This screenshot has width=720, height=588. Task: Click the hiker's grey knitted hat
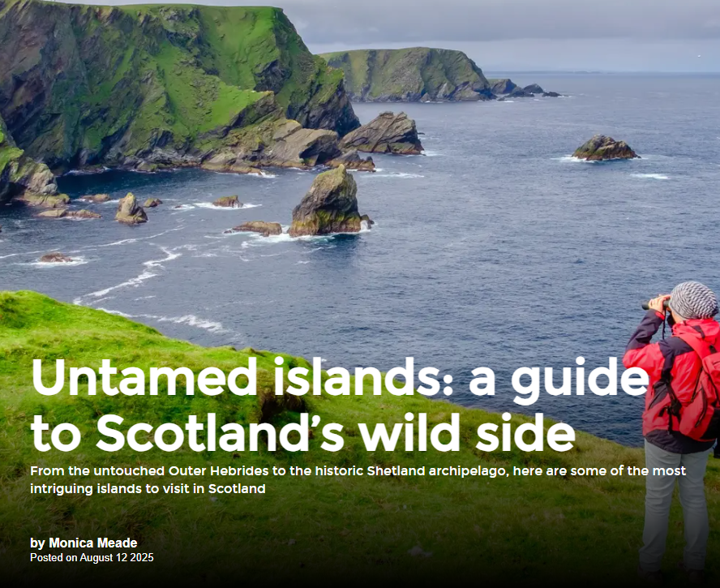point(693,300)
